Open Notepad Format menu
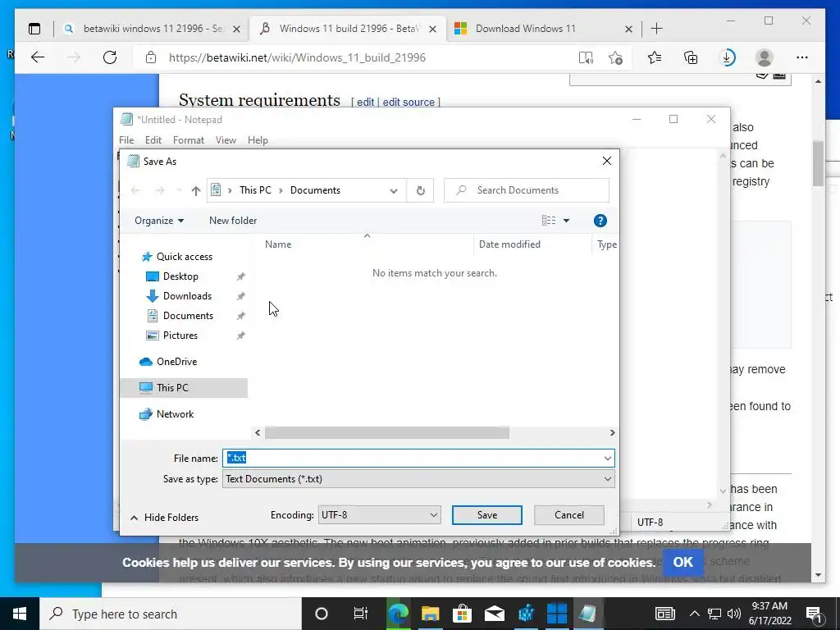The image size is (840, 630). coord(189,140)
